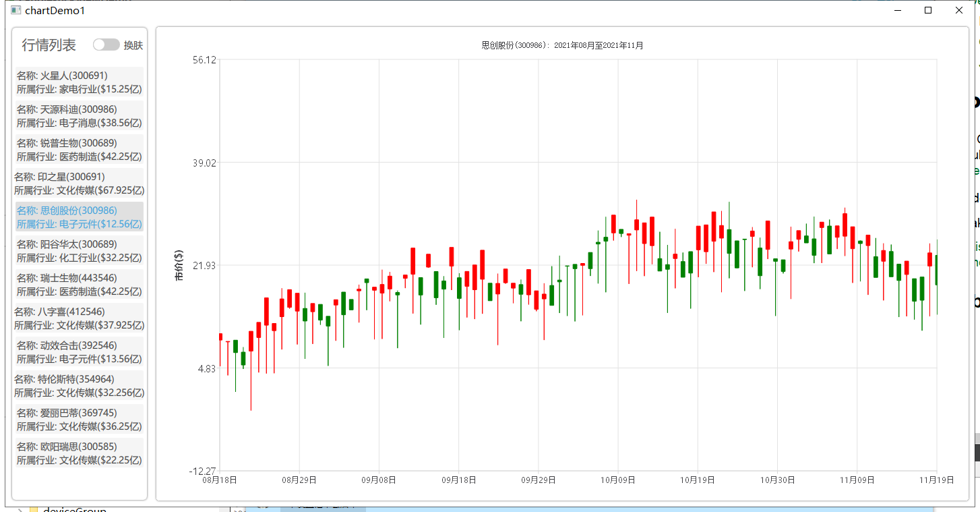Select the 锐普生物(300689) stock entry
The image size is (980, 512).
coord(79,149)
